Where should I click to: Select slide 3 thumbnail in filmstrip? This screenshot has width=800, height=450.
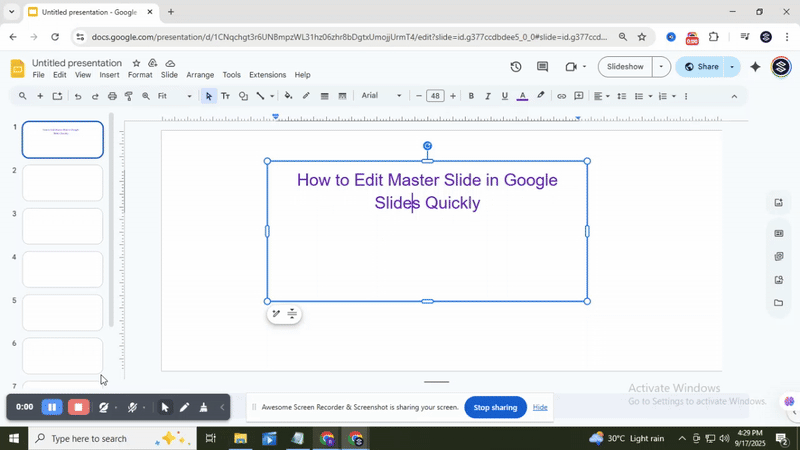pyautogui.click(x=62, y=226)
